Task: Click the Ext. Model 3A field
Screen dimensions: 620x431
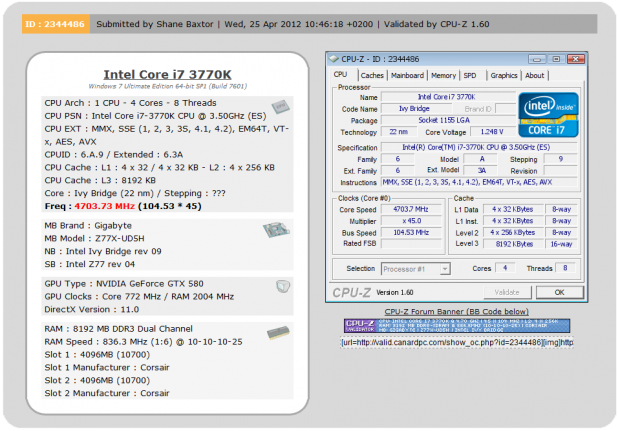Action: [x=482, y=170]
